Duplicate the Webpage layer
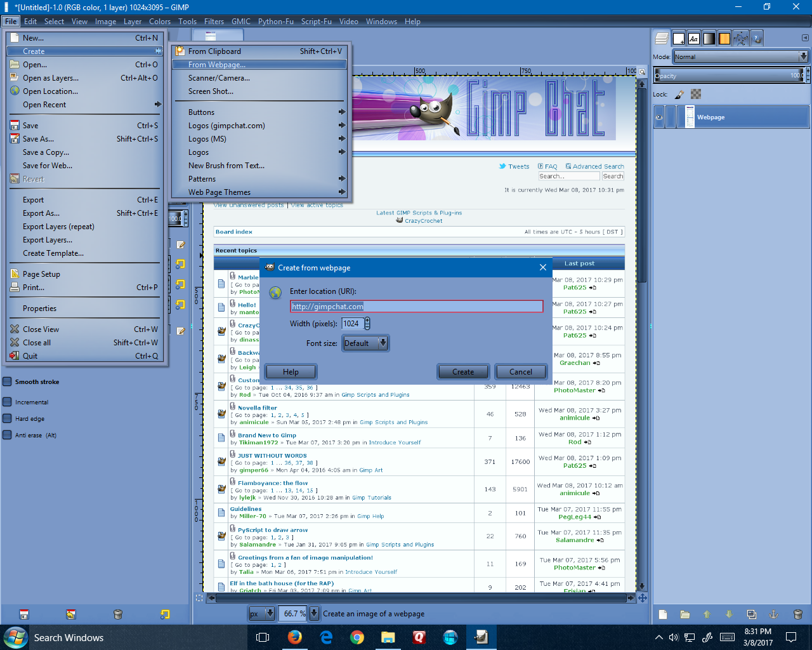 752,614
